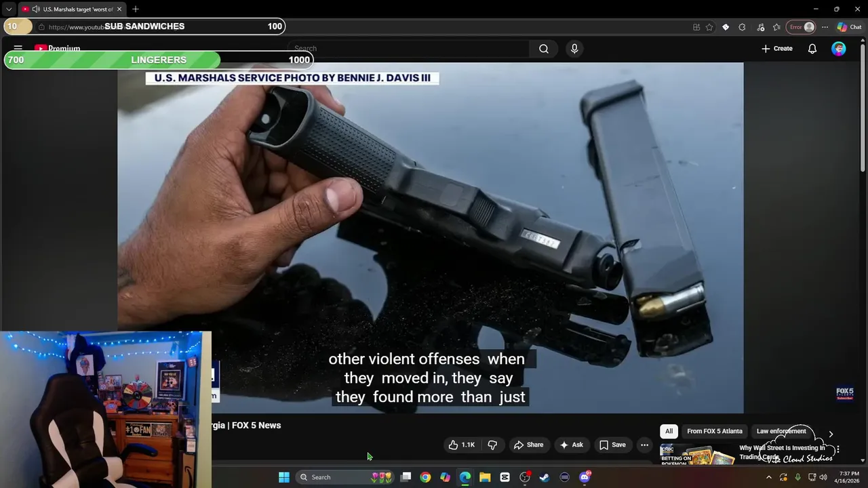
Task: Open OBS Studio from taskbar
Action: (x=525, y=477)
